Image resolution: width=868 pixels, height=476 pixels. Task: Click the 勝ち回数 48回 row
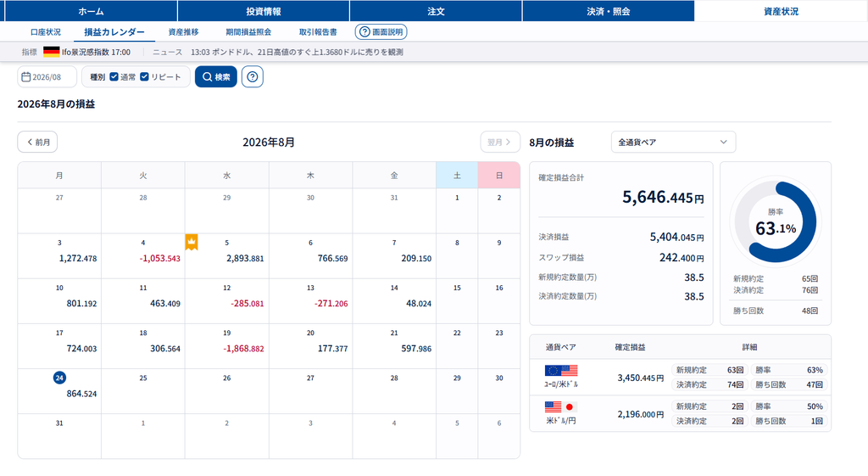tap(776, 311)
